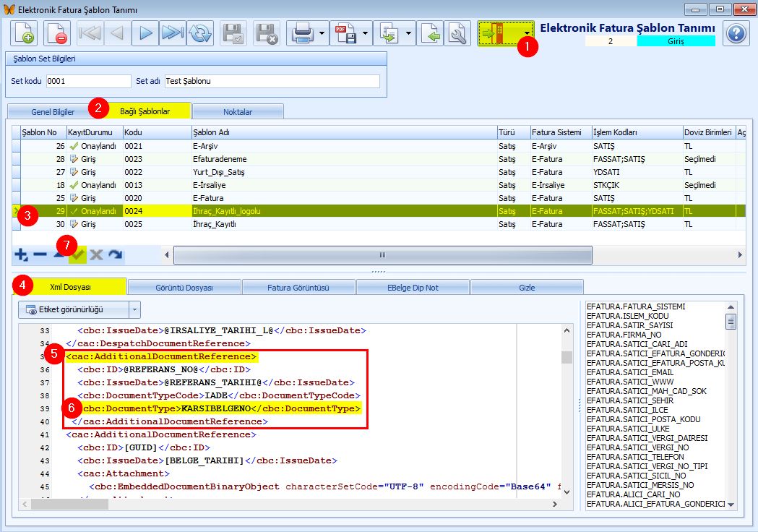The height and width of the screenshot is (532, 758).
Task: Sort by the Fatura Sistemi column header
Action: coord(561,132)
